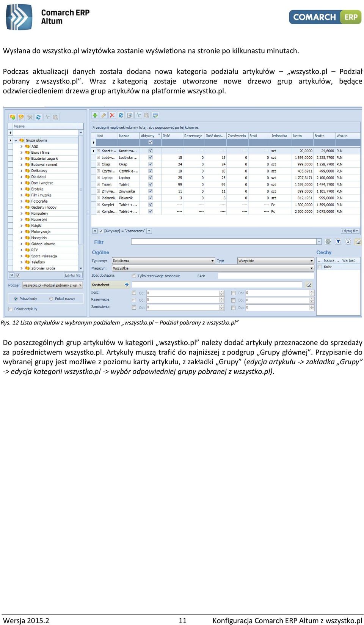Click Edytuj filtr button under article grid
The height and width of the screenshot is (625, 364).
pyautogui.click(x=350, y=231)
